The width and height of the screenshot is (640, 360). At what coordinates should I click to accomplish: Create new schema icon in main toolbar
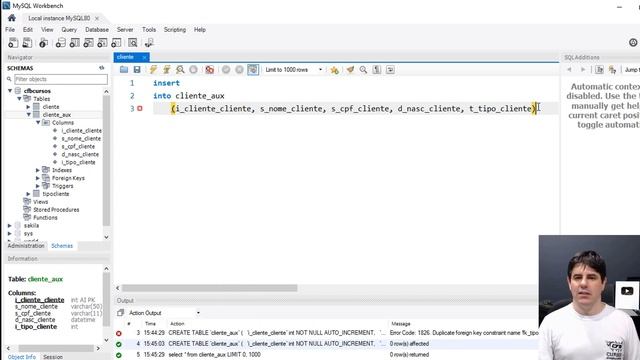coord(60,43)
